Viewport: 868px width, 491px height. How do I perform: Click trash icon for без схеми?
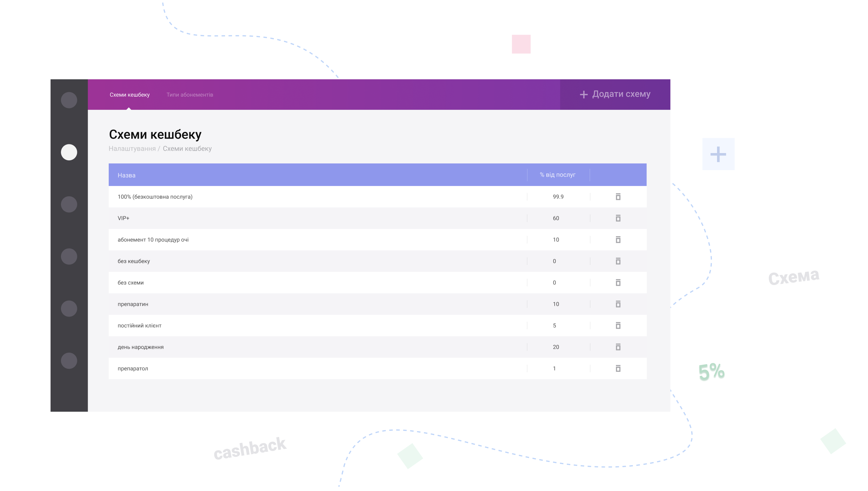(x=618, y=283)
